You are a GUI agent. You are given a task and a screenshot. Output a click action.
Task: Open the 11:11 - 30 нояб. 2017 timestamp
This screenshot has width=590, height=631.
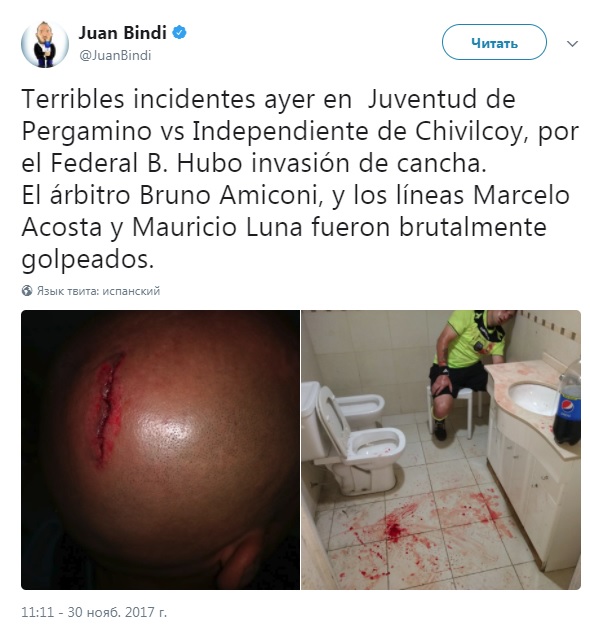[94, 612]
